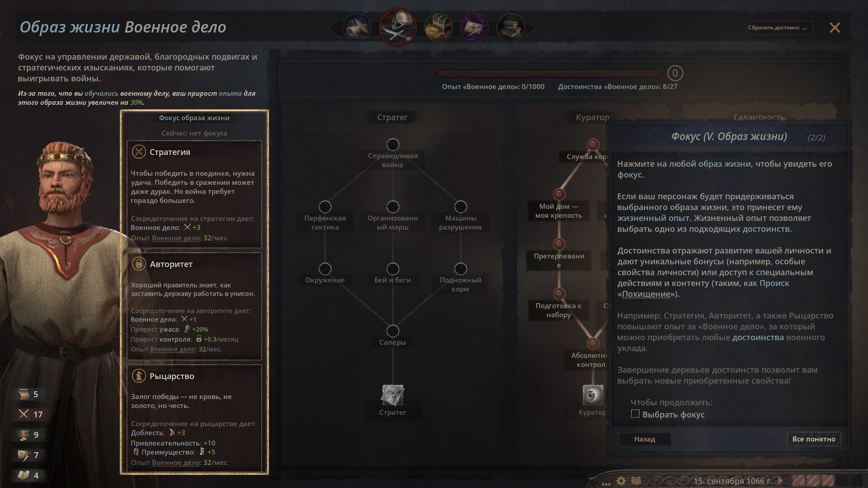Choose the Рыцарство lifestyle focus
Viewport: 868px width, 488px height.
pyautogui.click(x=194, y=418)
